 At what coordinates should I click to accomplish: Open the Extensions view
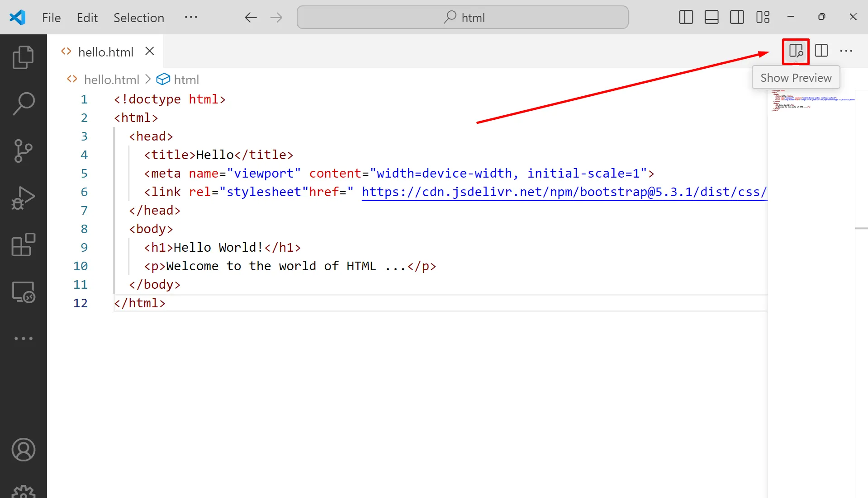pos(23,245)
